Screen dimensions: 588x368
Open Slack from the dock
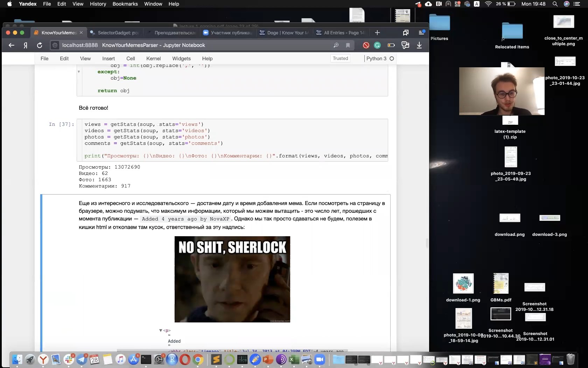[x=69, y=359]
